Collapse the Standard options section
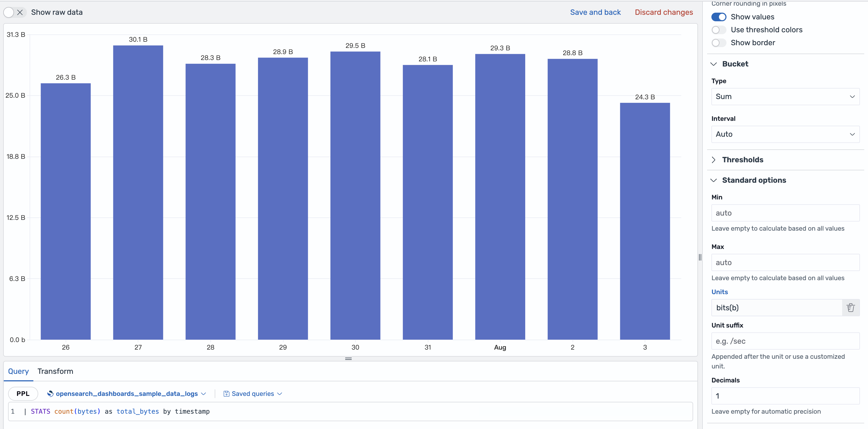The width and height of the screenshot is (868, 429). pyautogui.click(x=748, y=180)
